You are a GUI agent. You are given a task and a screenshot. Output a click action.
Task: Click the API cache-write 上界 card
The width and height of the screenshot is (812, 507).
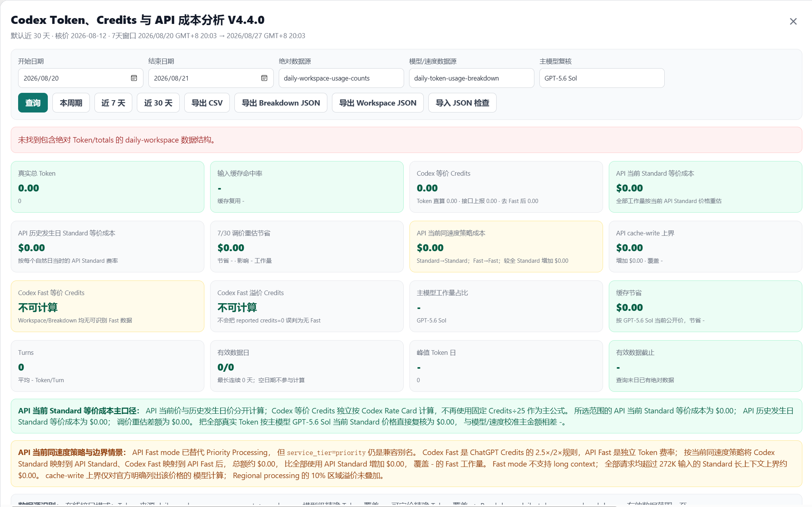coord(706,247)
